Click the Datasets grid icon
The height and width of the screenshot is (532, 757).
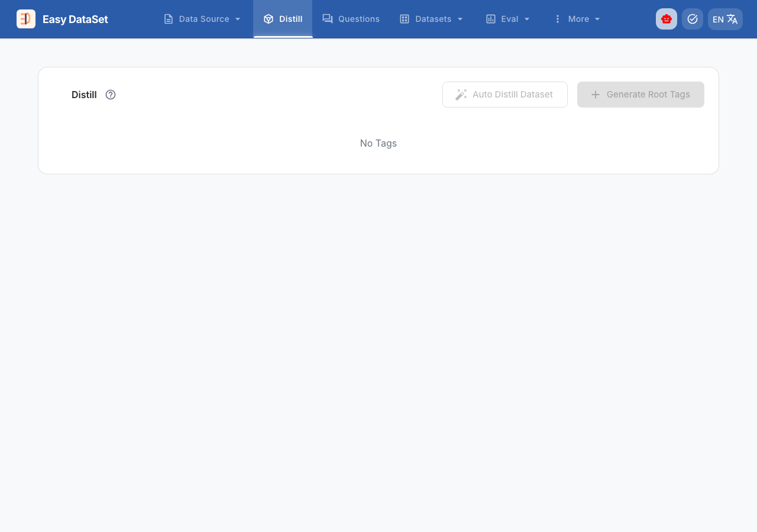[405, 19]
